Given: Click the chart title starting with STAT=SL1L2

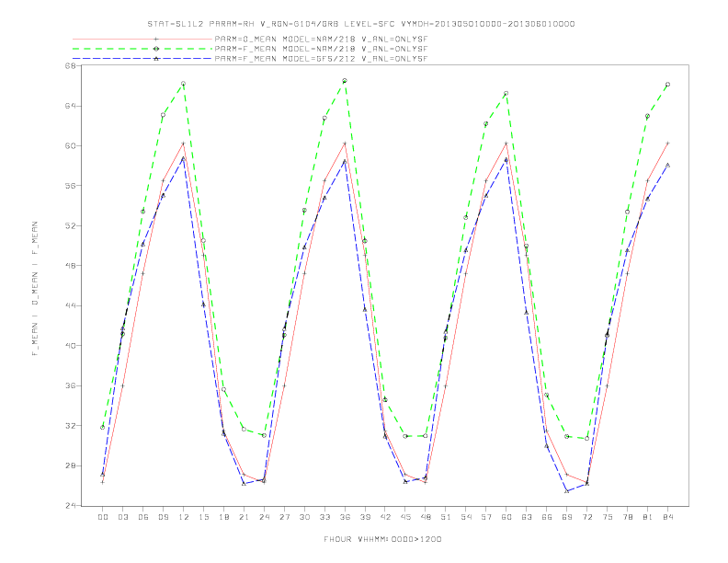Looking at the screenshot, I should (x=360, y=24).
